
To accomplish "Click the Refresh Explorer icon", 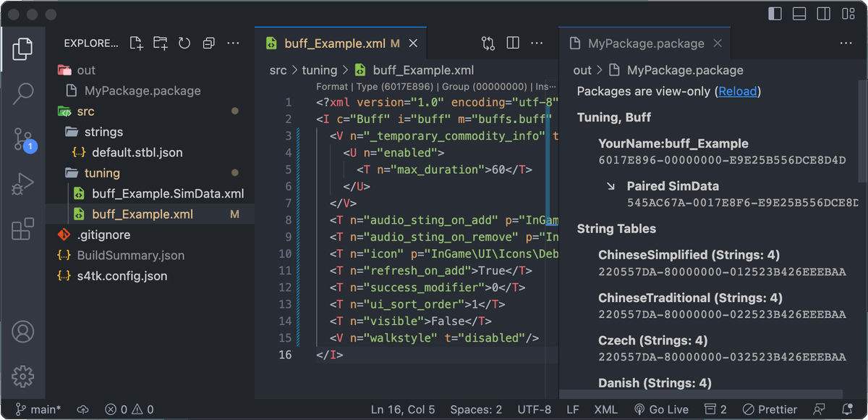I will (184, 43).
